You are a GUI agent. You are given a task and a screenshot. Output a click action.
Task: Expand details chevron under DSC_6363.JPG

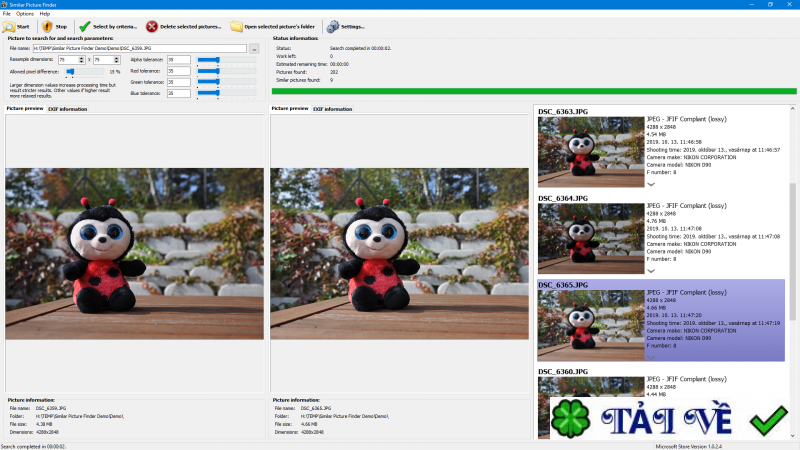651,184
